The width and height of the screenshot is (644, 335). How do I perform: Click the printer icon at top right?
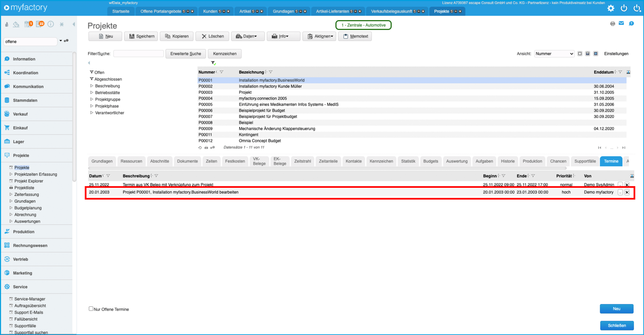point(612,24)
